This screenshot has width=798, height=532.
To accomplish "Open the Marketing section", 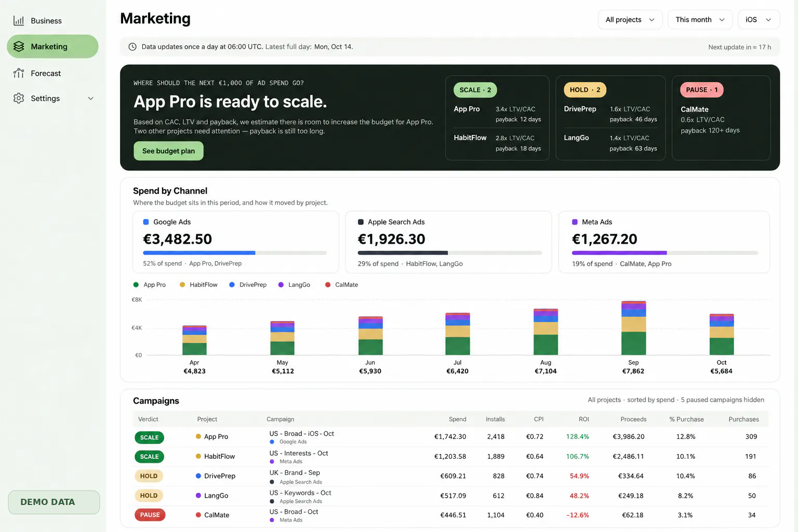I will coord(52,47).
